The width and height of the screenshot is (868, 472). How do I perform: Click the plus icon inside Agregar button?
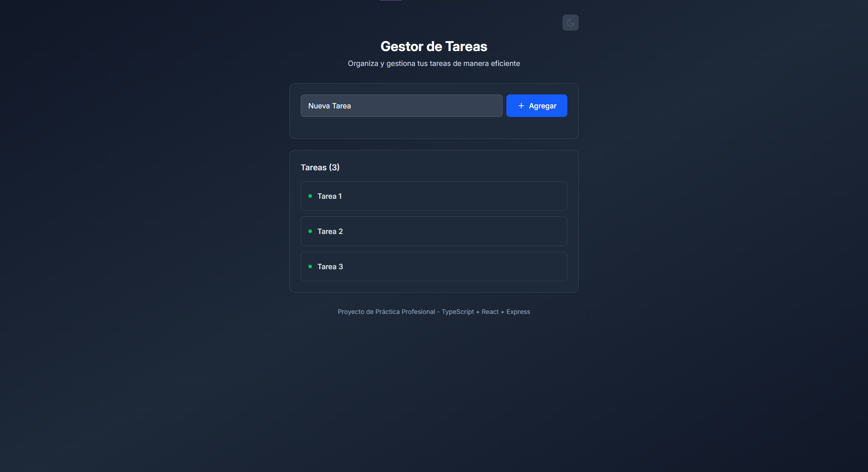(x=521, y=106)
